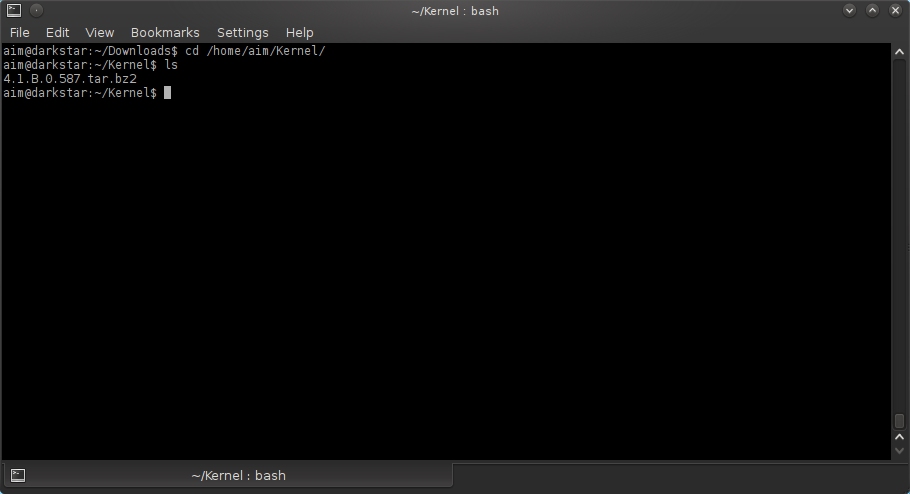
Task: Click the 4.1.B.0.587.tar.bz2 filename in terminal output
Action: click(x=70, y=78)
